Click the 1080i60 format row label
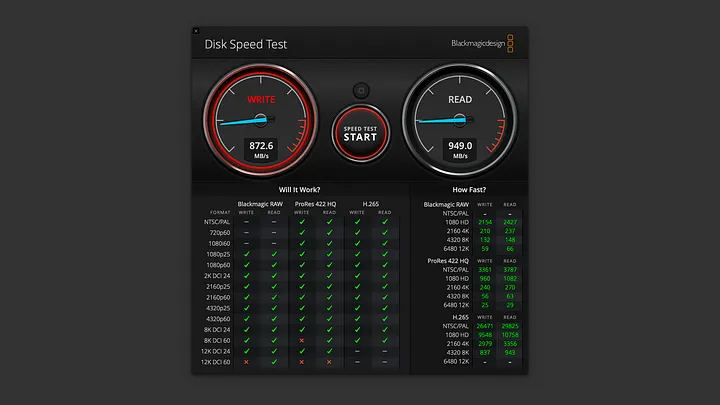The image size is (720, 405). coord(219,243)
